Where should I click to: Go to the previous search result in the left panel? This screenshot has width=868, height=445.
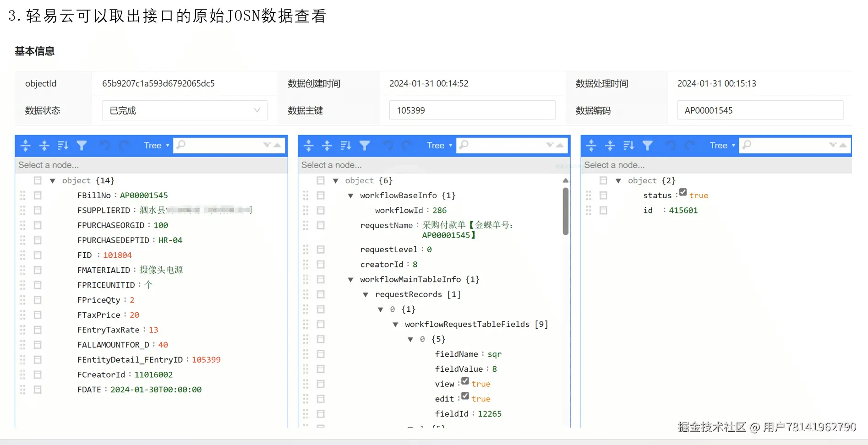click(277, 145)
